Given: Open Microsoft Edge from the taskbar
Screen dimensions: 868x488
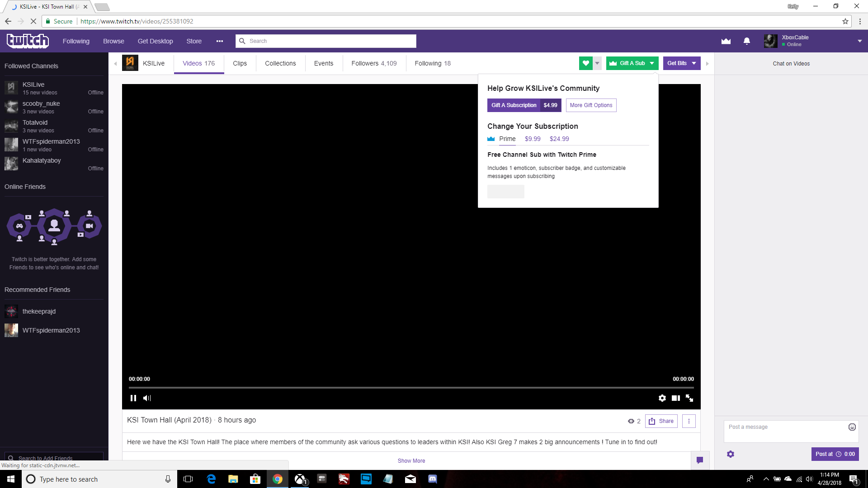Looking at the screenshot, I should pyautogui.click(x=211, y=479).
